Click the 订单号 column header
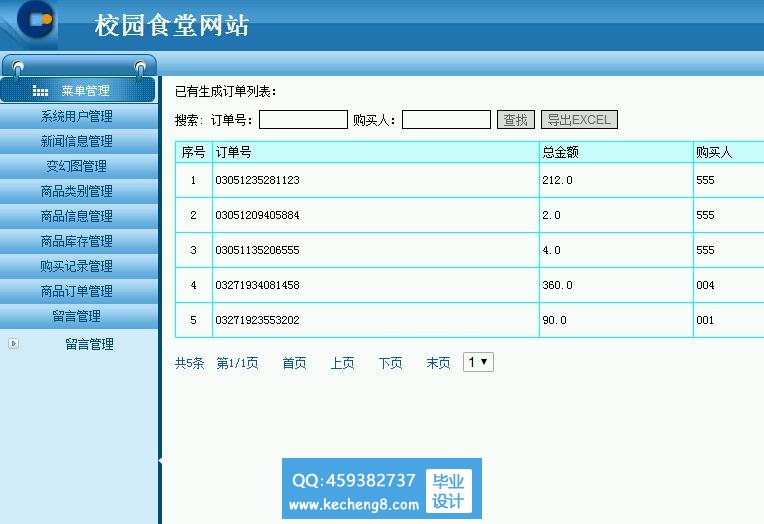Image resolution: width=764 pixels, height=524 pixels. (376, 152)
